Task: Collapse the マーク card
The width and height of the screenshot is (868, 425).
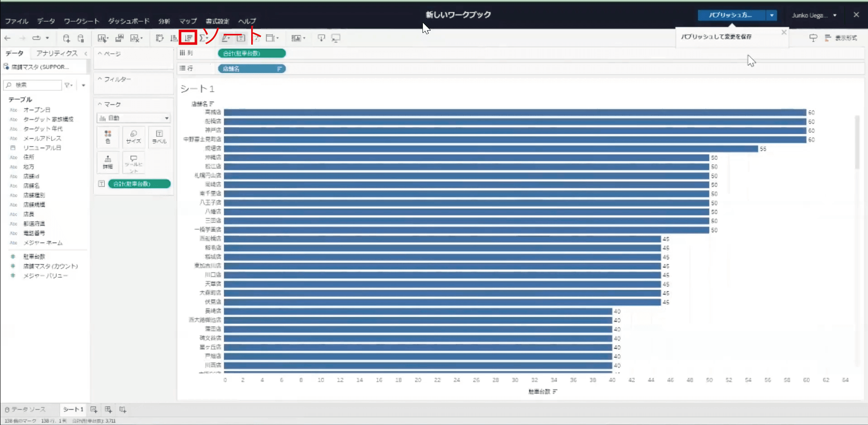Action: (x=100, y=104)
